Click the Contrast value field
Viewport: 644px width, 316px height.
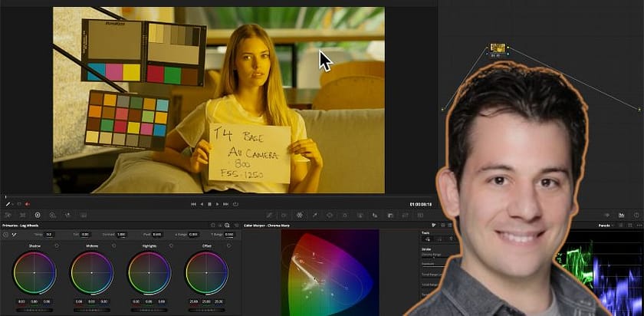(x=121, y=234)
